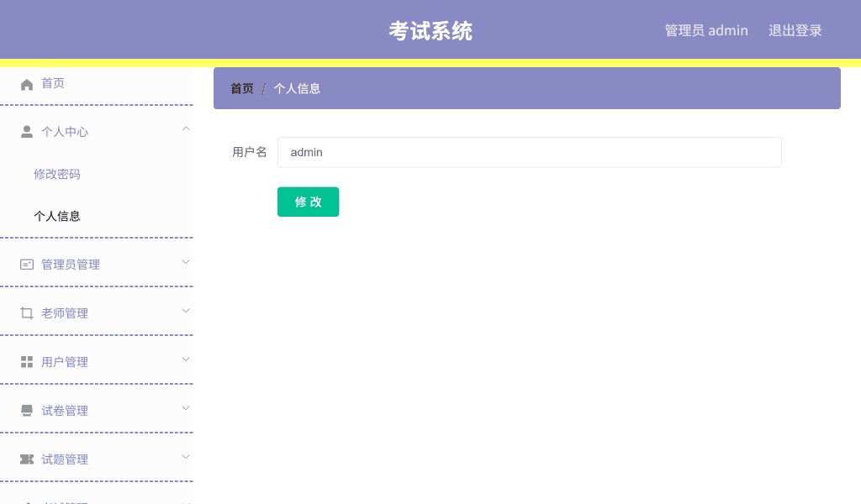Screen dimensions: 861x504
Task: Select 个人信息 in the sidebar
Action: click(56, 216)
